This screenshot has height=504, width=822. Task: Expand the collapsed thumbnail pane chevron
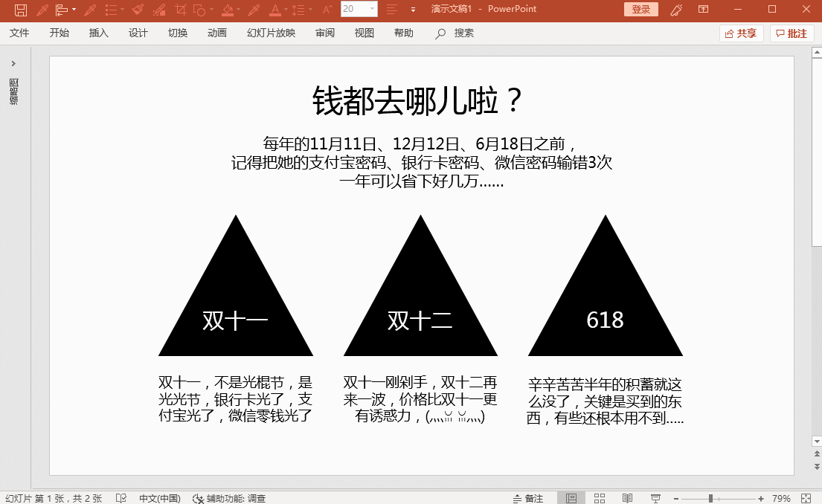(x=13, y=63)
